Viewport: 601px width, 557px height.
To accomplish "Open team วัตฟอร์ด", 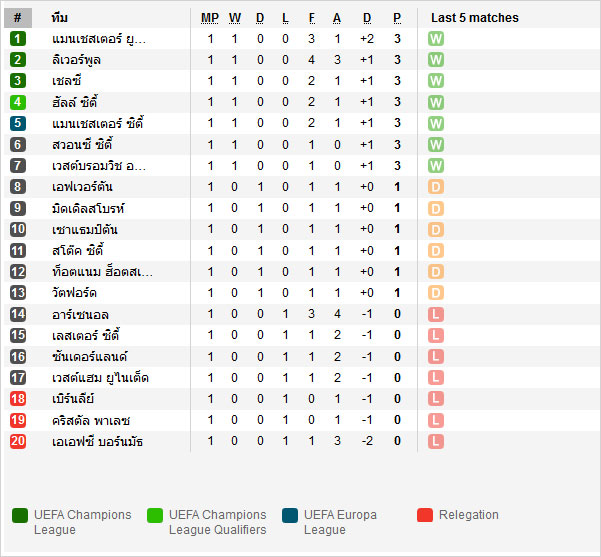I will [75, 293].
